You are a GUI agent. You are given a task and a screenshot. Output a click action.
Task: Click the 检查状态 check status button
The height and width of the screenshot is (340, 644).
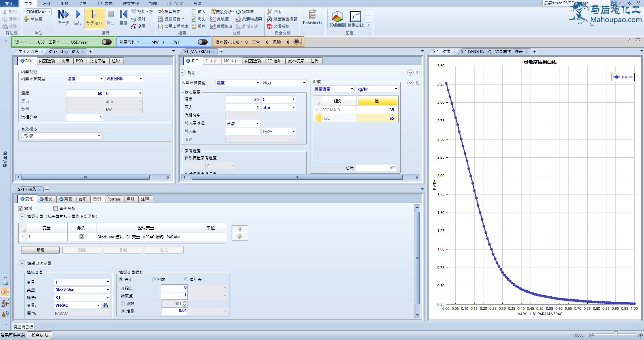coord(40,335)
